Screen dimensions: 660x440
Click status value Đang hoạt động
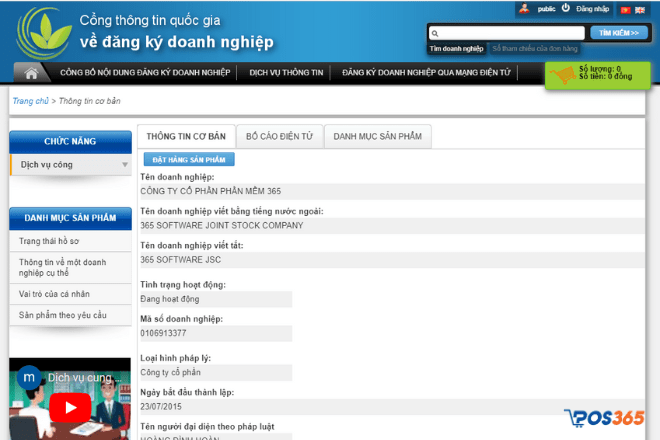(170, 299)
